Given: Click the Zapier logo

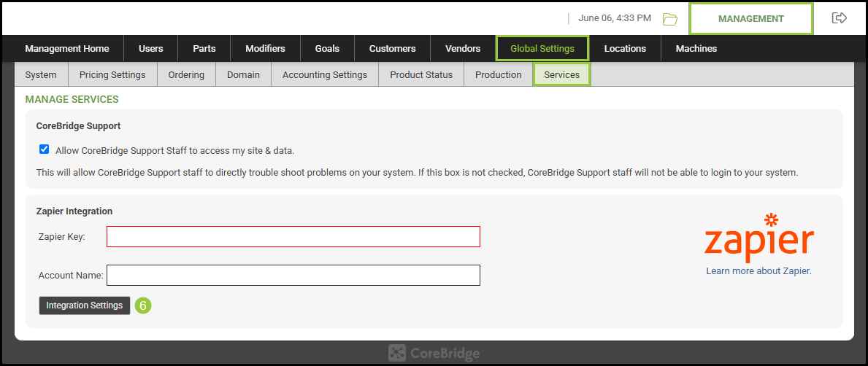Looking at the screenshot, I should tap(759, 238).
